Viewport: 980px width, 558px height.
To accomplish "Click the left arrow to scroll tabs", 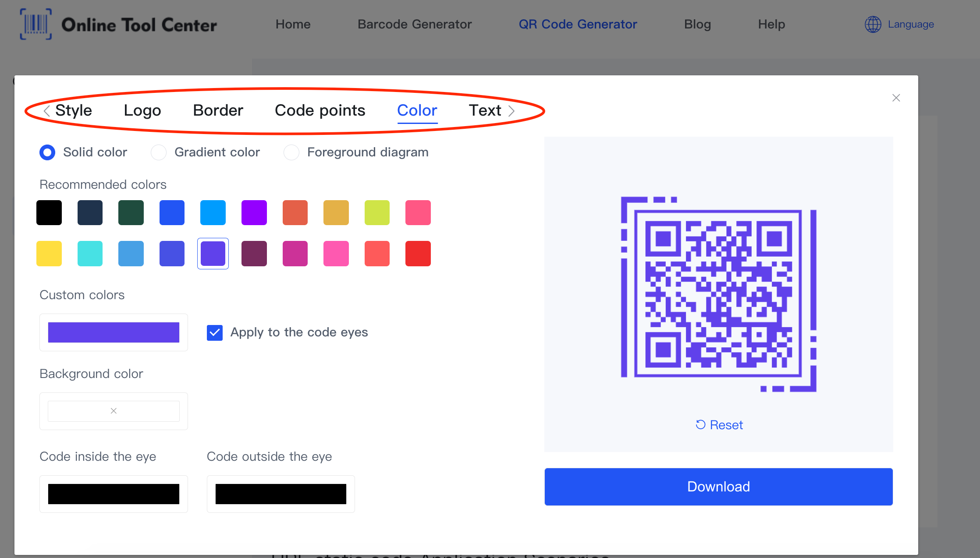I will pyautogui.click(x=44, y=109).
